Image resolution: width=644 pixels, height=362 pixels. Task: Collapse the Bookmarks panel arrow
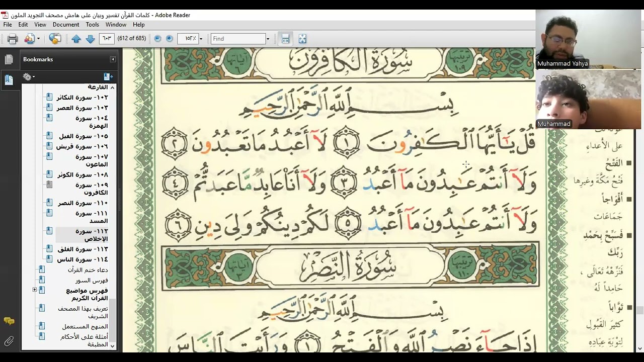[x=113, y=59]
